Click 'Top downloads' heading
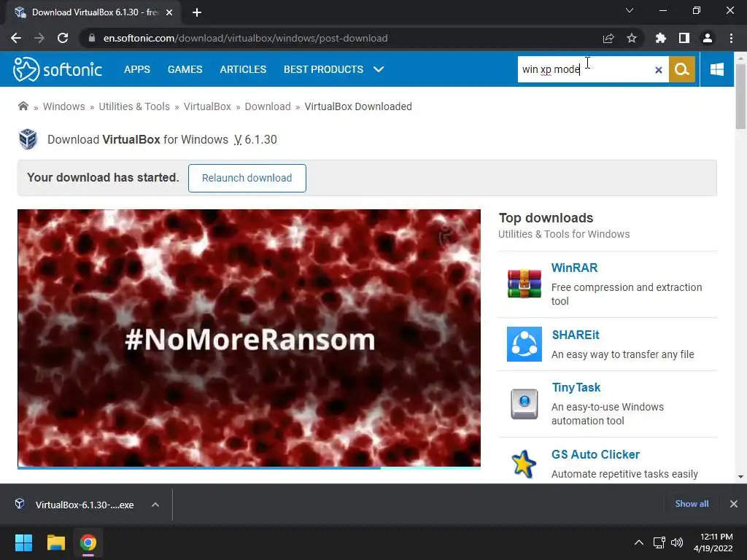 546,218
